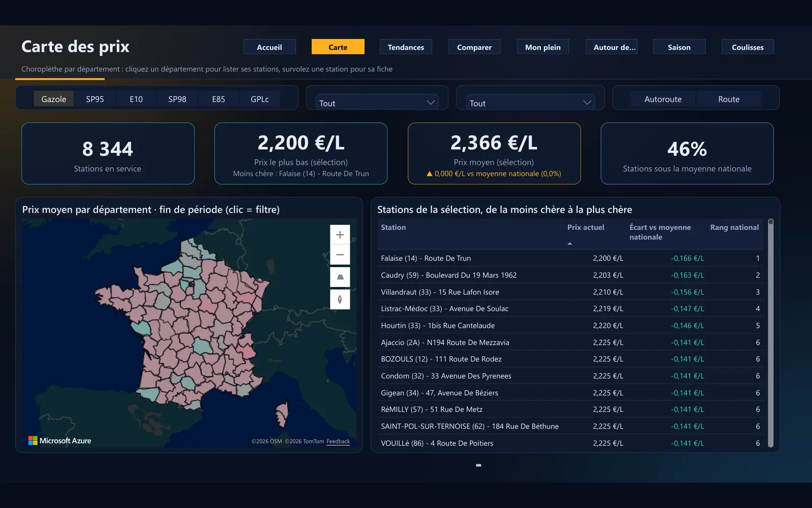Screen dimensions: 812x508
Task: Select Condom (32) - 33 Avenue Des Pyrenees
Action: tap(570, 376)
